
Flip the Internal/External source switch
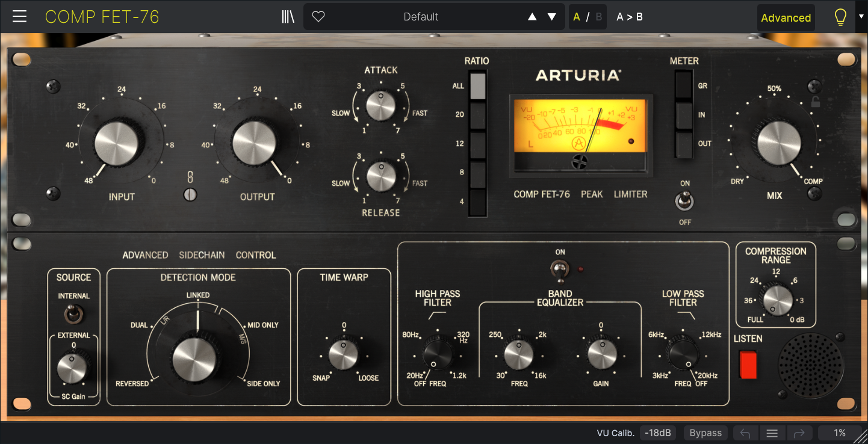point(73,314)
